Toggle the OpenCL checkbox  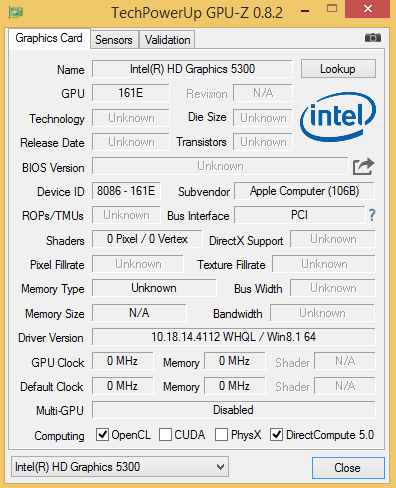[102, 435]
